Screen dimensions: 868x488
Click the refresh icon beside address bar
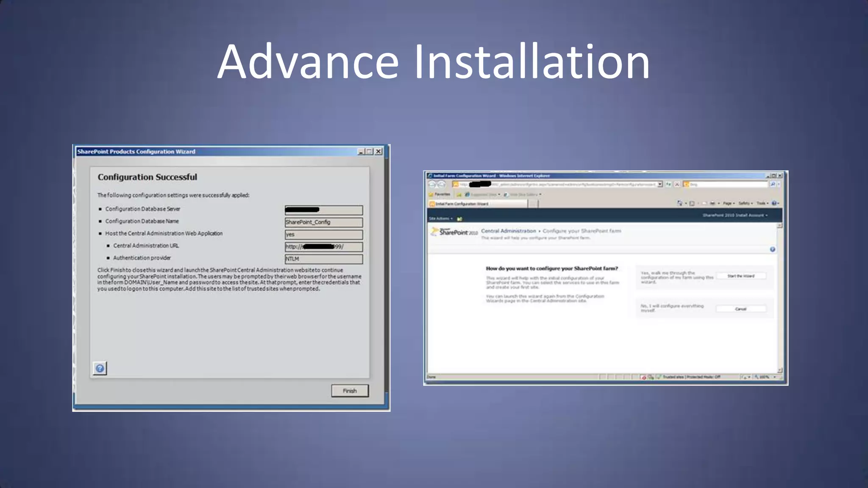tap(668, 184)
